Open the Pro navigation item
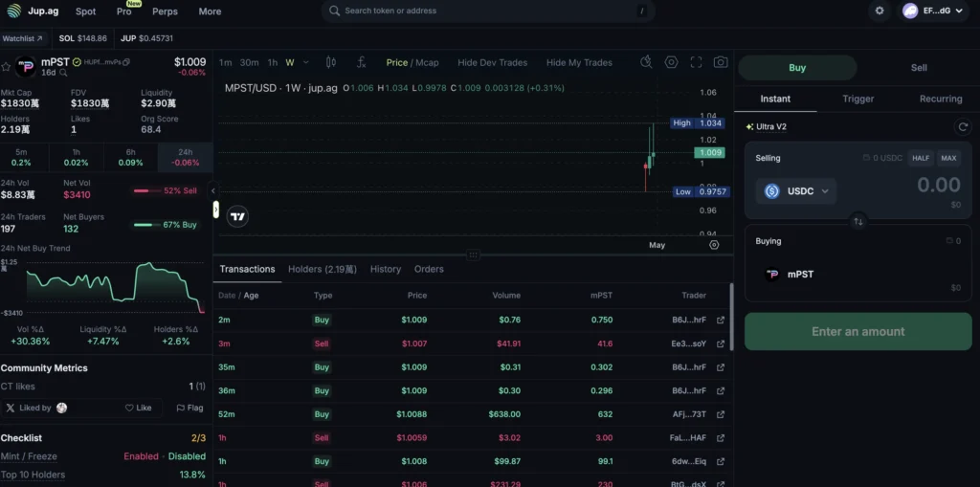 (x=123, y=11)
